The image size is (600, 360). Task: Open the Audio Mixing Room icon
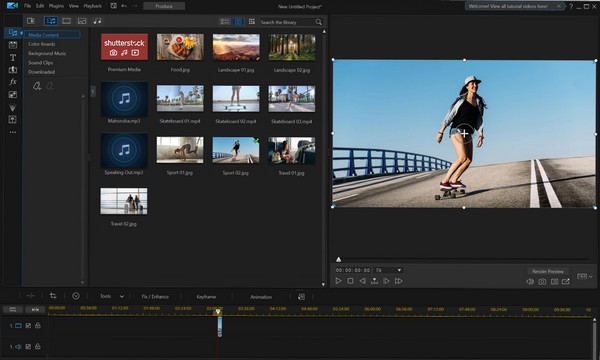pos(13,120)
